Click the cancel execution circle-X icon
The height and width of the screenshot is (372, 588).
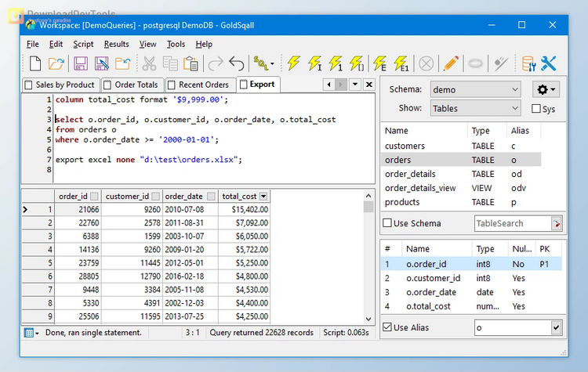[x=426, y=63]
